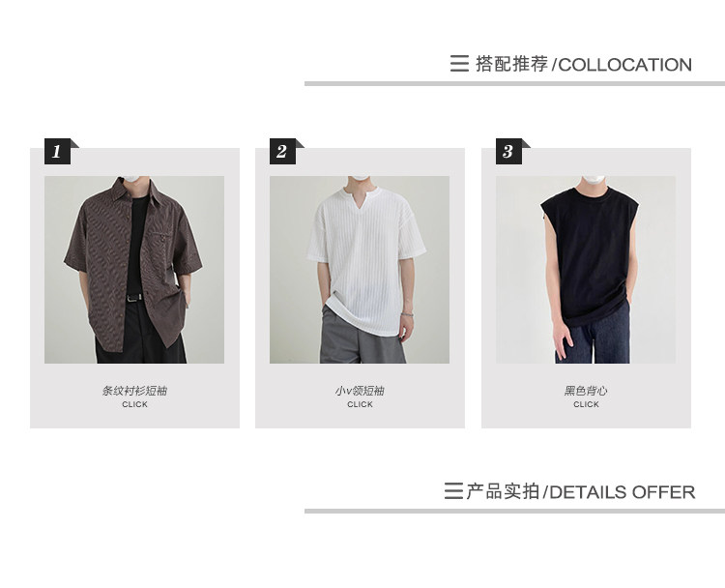Click CLICK under 小v领短袖

click(360, 404)
